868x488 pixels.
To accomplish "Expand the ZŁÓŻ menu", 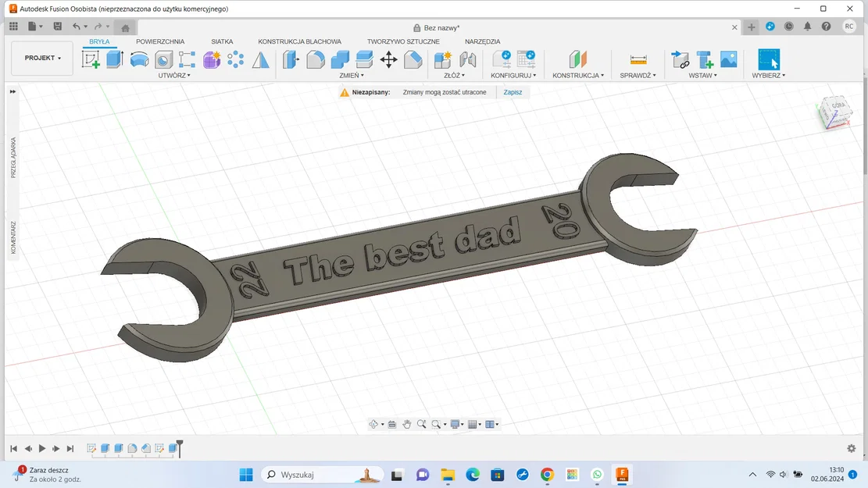I will [x=455, y=75].
